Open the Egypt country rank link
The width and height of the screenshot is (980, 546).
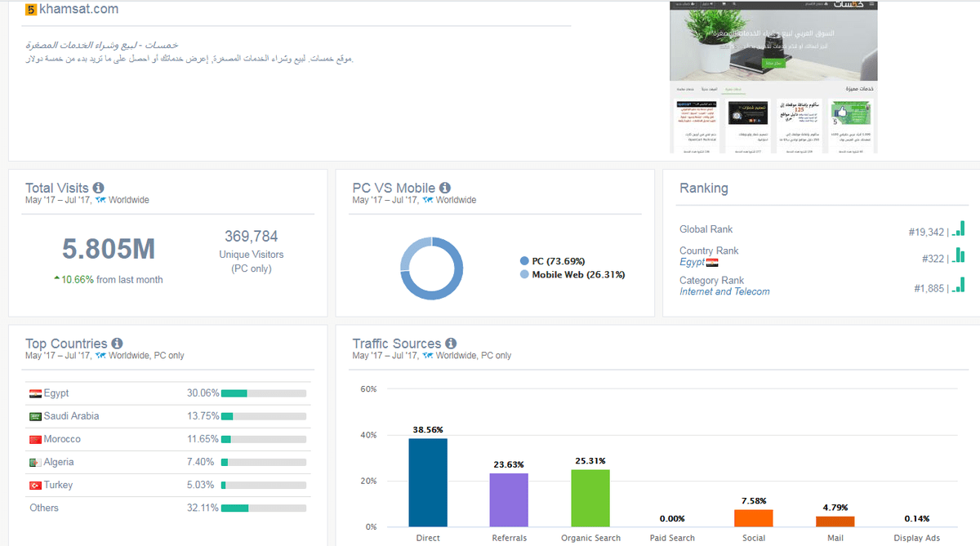(692, 262)
